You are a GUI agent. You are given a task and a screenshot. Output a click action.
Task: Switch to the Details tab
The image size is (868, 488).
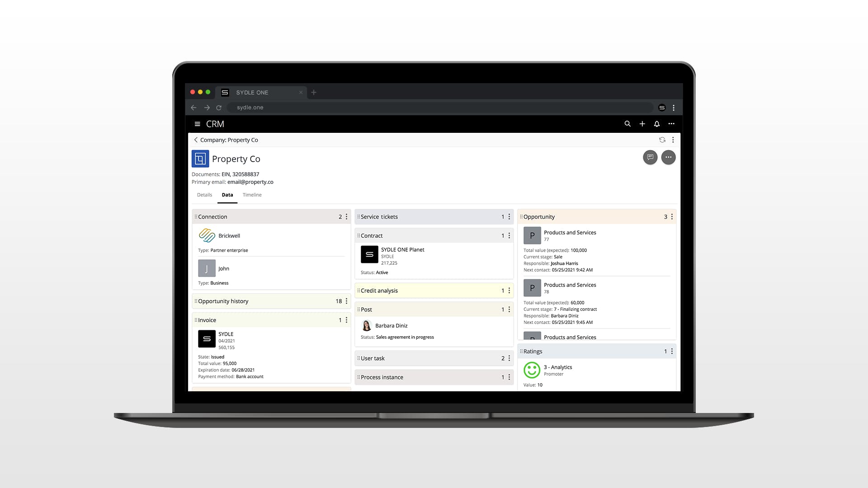point(204,195)
